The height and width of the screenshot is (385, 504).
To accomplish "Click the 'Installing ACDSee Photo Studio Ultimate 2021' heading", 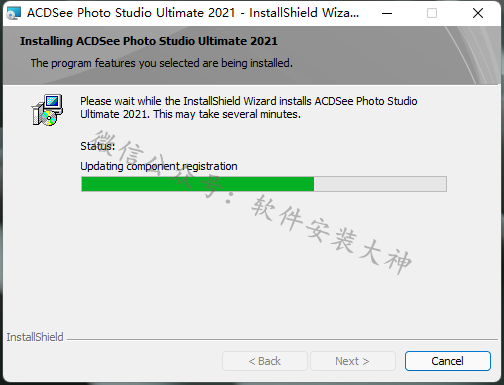I will tap(149, 41).
